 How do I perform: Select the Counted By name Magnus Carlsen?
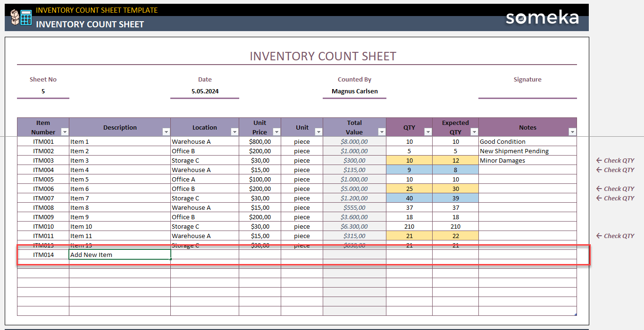pyautogui.click(x=354, y=91)
